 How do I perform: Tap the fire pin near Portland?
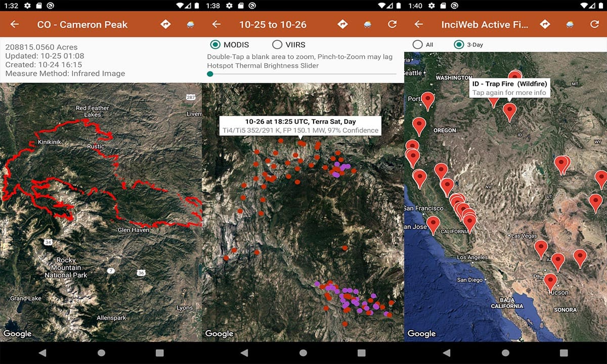point(428,101)
